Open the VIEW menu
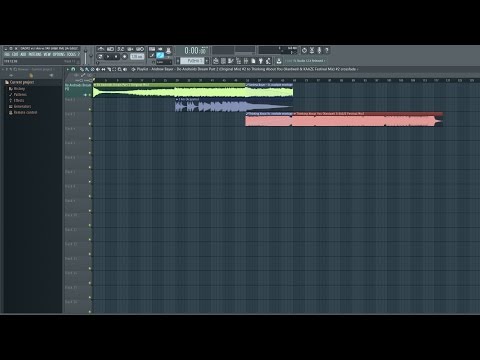 pyautogui.click(x=47, y=54)
